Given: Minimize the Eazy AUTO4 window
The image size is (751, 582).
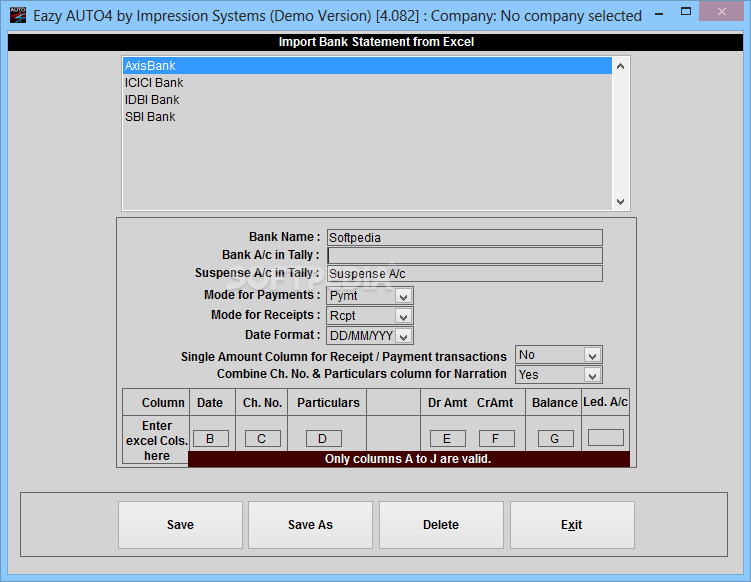Looking at the screenshot, I should [660, 12].
